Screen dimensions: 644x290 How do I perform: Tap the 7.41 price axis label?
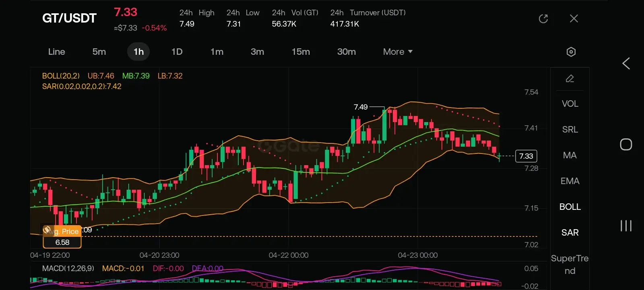point(531,128)
